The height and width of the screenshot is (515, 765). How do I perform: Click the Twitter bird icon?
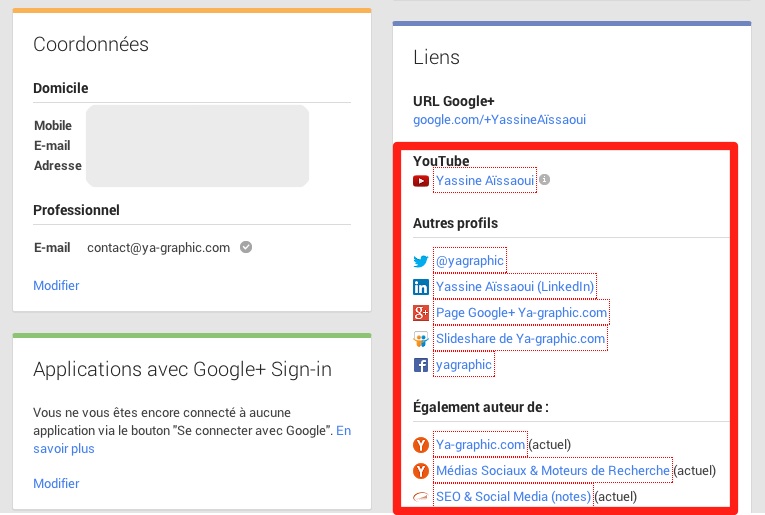pos(421,261)
